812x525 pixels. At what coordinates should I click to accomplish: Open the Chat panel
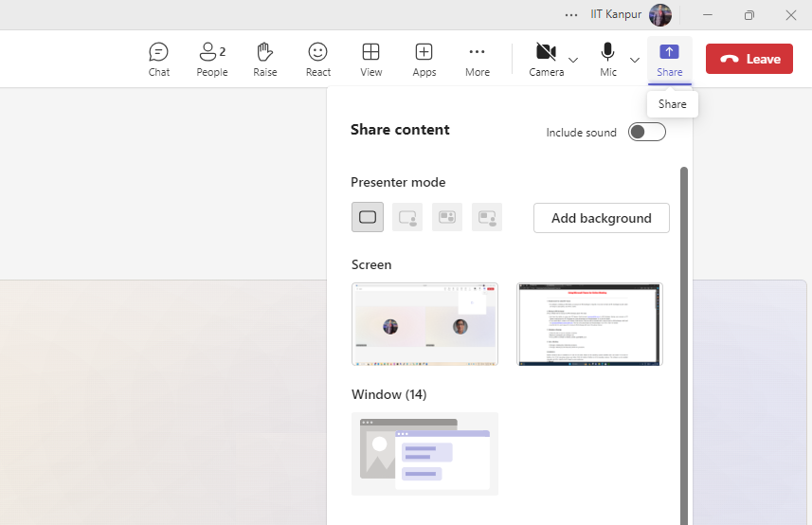click(158, 59)
